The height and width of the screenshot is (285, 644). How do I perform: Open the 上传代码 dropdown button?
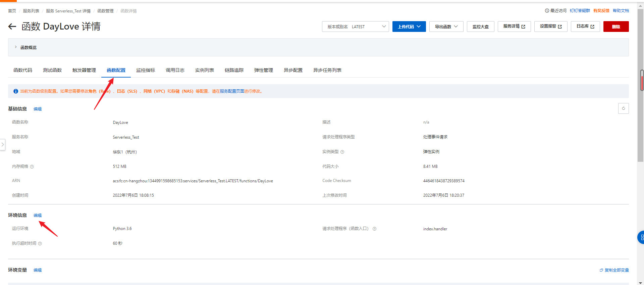(409, 27)
